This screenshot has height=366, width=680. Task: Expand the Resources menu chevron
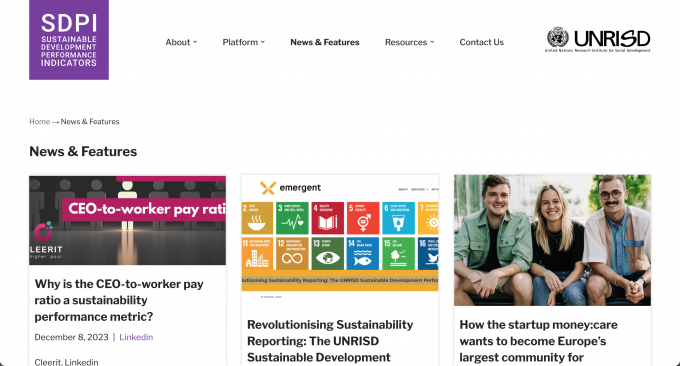432,42
